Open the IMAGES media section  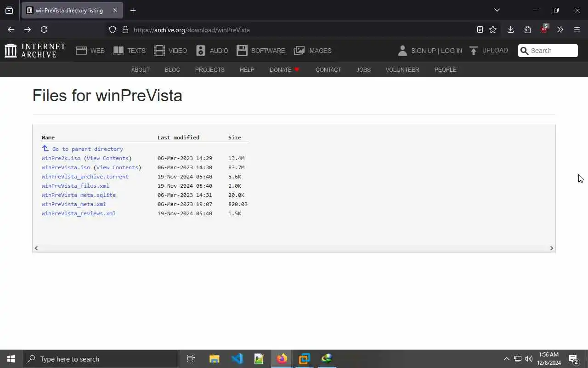coord(312,51)
